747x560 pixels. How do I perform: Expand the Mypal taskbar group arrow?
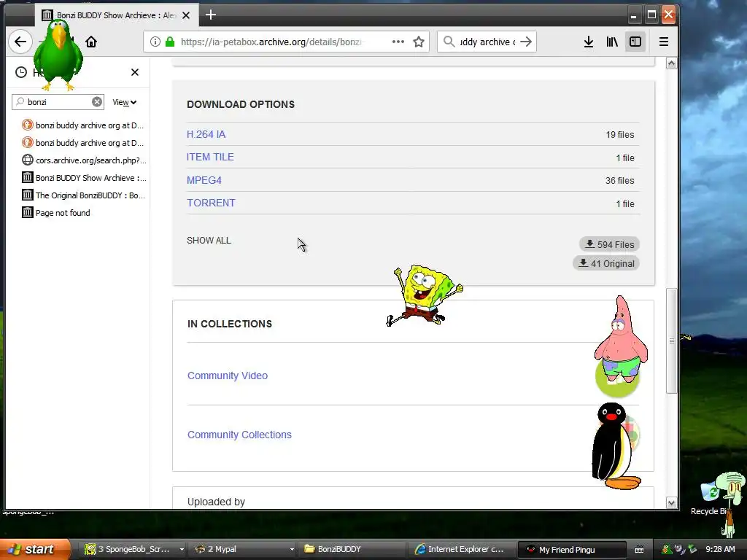click(x=292, y=549)
